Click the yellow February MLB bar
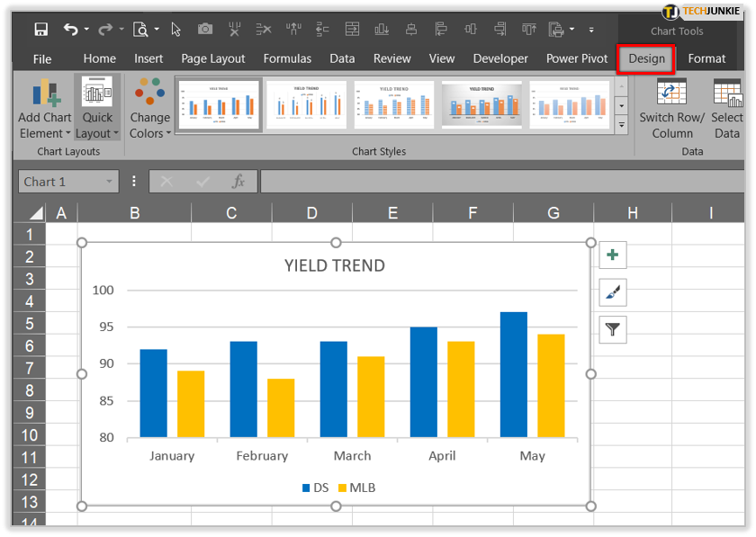 281,407
